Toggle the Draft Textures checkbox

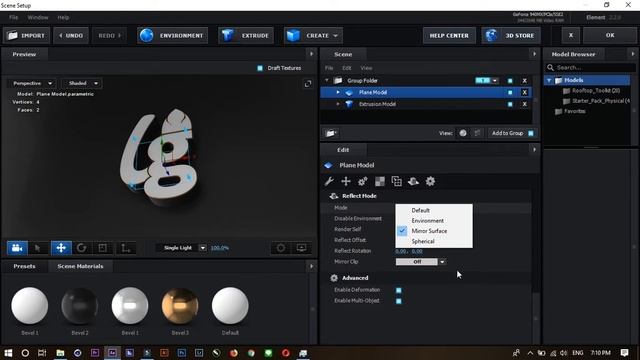coord(260,68)
